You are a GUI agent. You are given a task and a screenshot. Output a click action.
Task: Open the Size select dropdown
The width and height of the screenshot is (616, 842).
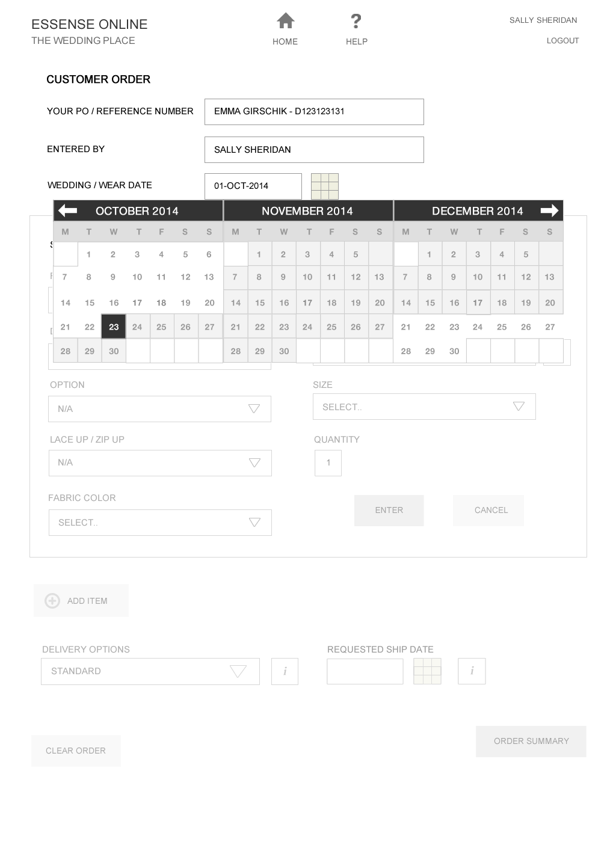pyautogui.click(x=519, y=407)
